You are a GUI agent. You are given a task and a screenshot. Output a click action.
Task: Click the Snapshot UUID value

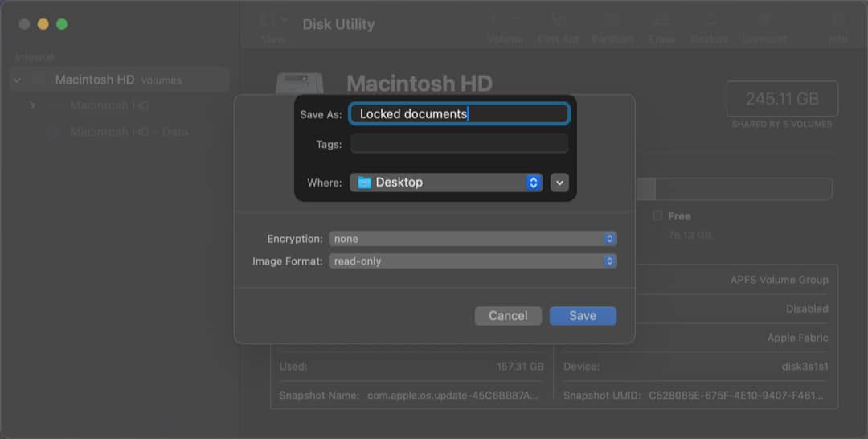(x=735, y=396)
